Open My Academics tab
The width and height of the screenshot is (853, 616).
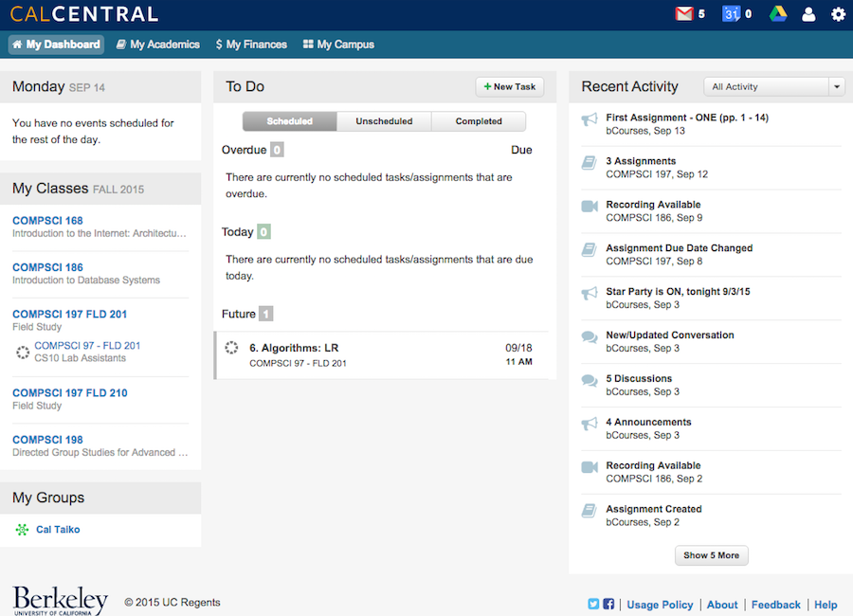click(158, 45)
